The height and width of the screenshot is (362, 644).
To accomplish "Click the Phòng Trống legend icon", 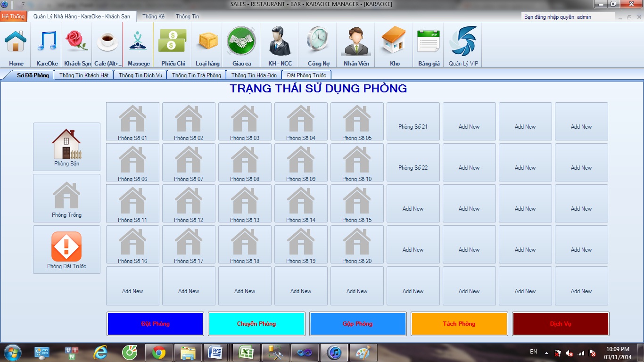I will 66,198.
